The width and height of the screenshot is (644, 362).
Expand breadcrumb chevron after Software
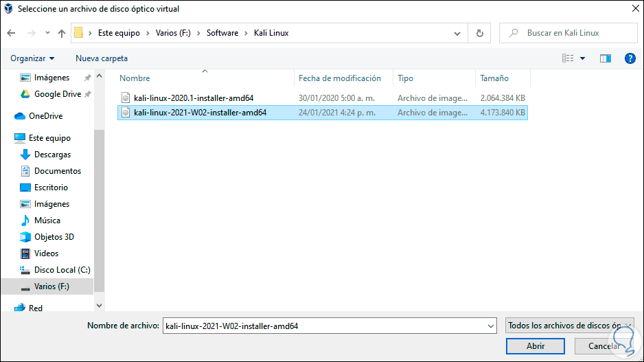pyautogui.click(x=246, y=33)
